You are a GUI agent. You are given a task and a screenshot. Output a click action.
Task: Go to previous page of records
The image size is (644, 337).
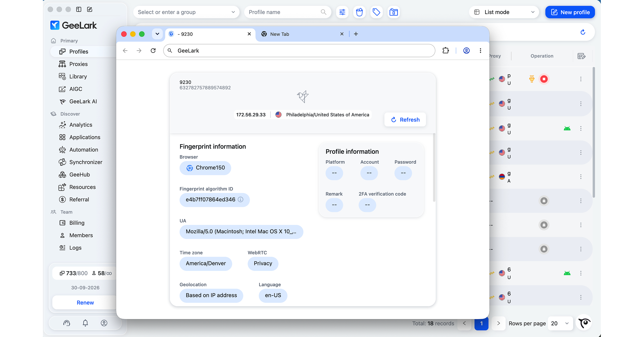click(464, 323)
